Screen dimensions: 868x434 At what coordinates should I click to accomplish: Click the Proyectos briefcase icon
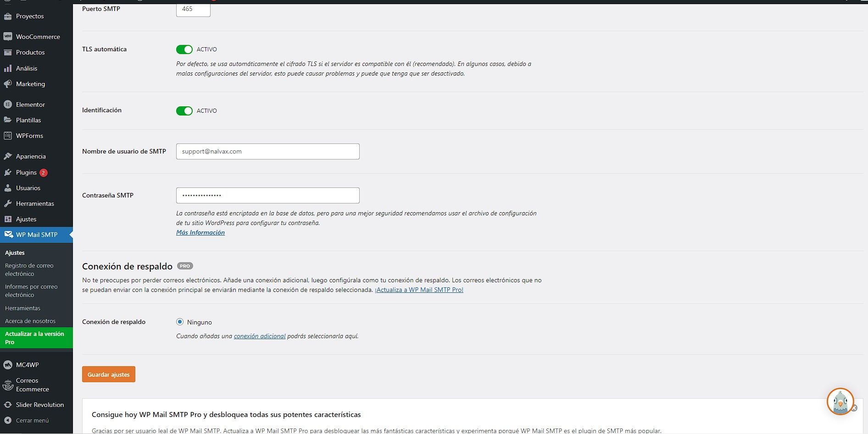click(x=8, y=16)
